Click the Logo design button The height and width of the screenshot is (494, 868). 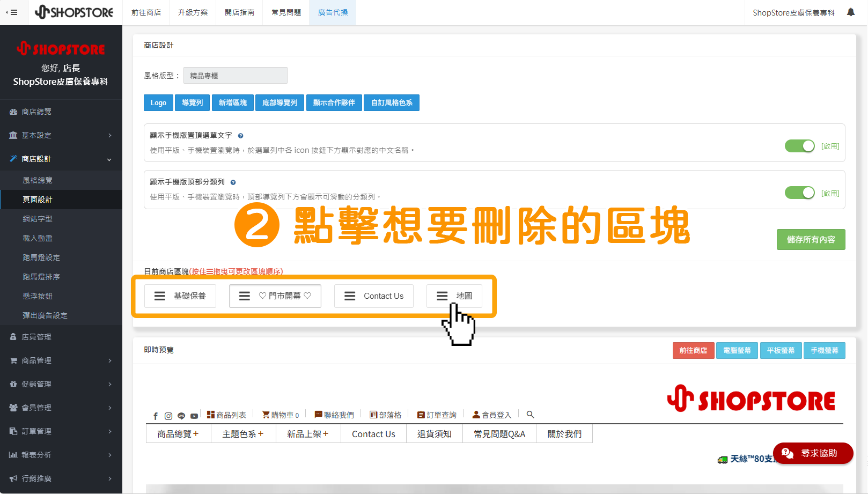[158, 102]
